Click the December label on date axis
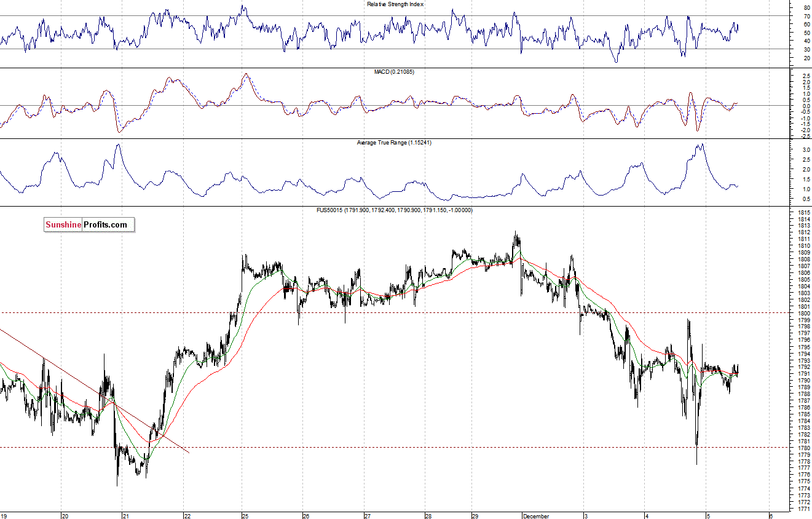Image resolution: width=812 pixels, height=519 pixels. [x=537, y=517]
